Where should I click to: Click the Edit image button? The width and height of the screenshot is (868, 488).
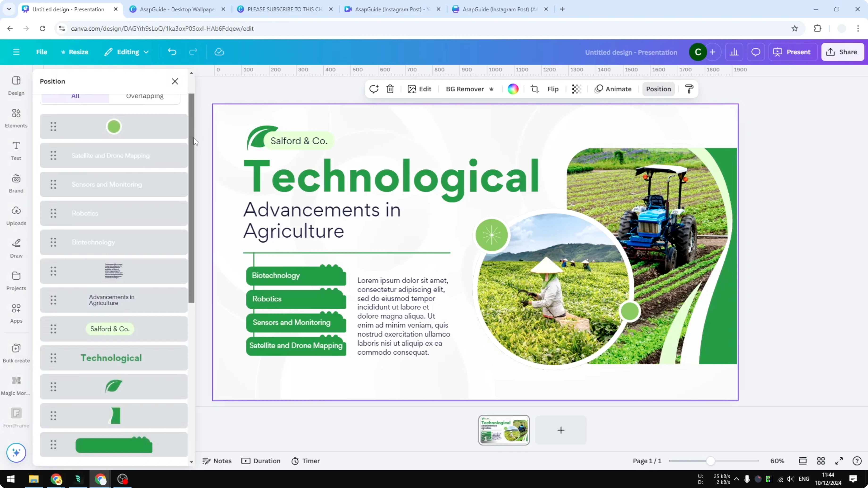pyautogui.click(x=419, y=89)
